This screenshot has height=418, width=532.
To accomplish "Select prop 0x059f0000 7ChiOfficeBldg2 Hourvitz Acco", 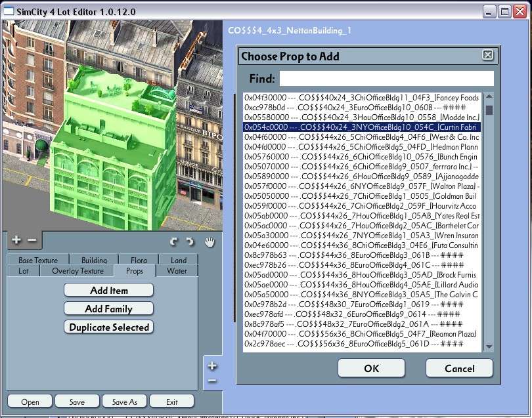I will click(362, 206).
